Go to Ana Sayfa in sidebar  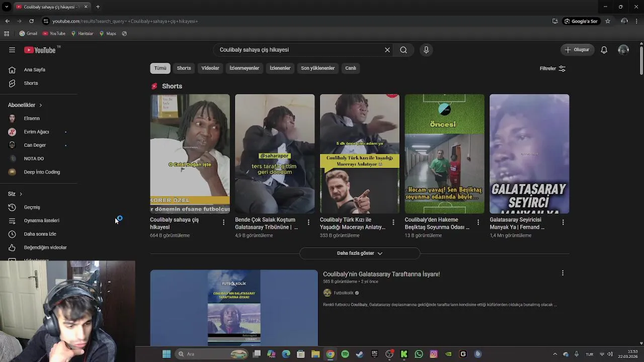coord(35,70)
